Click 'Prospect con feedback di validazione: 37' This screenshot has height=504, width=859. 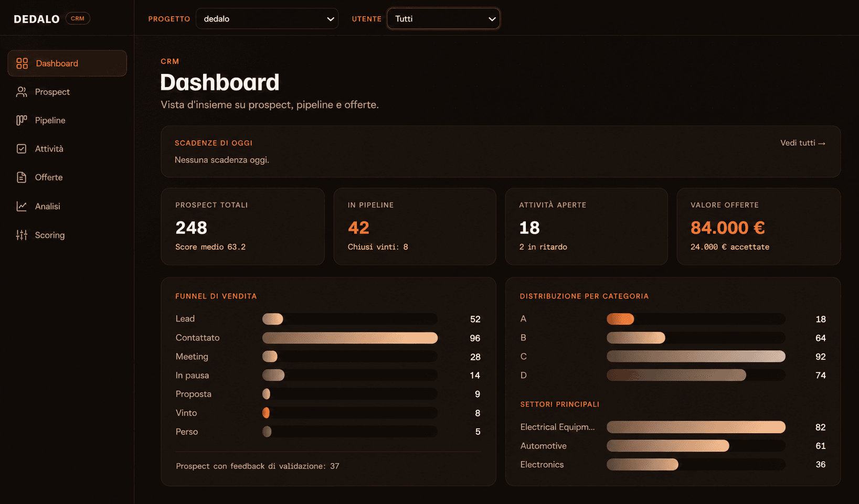coord(258,466)
